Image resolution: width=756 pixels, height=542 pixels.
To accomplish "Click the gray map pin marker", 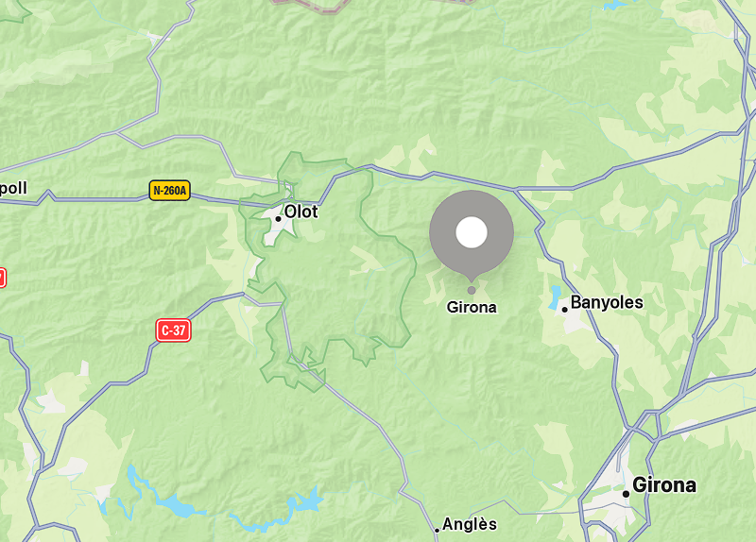I will [472, 235].
